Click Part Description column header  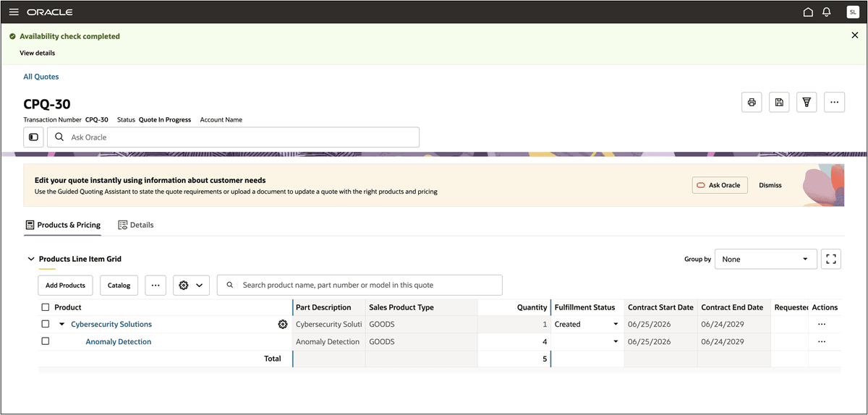tap(323, 307)
